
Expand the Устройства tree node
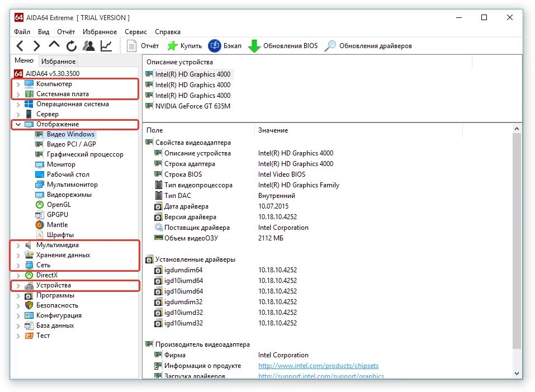point(18,286)
